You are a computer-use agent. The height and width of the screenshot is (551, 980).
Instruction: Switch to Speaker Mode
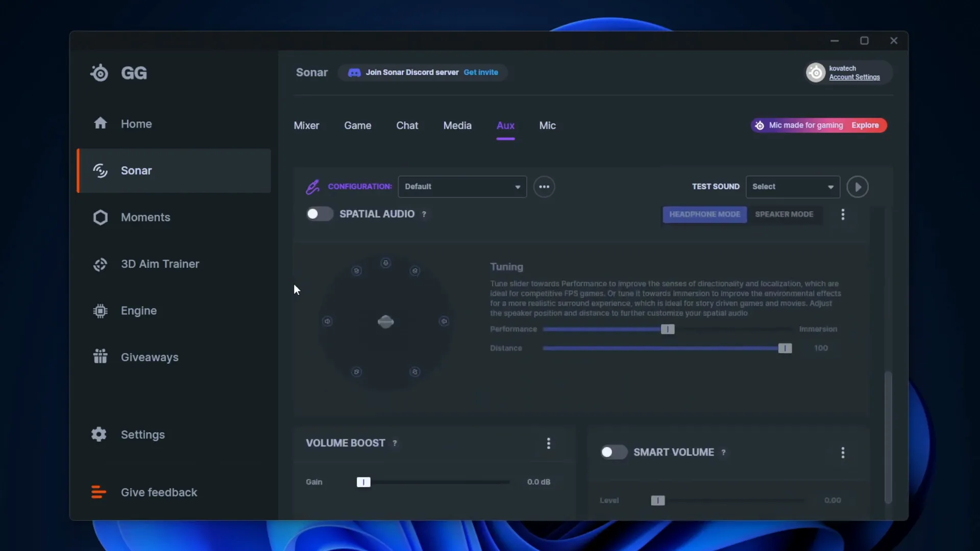(784, 214)
